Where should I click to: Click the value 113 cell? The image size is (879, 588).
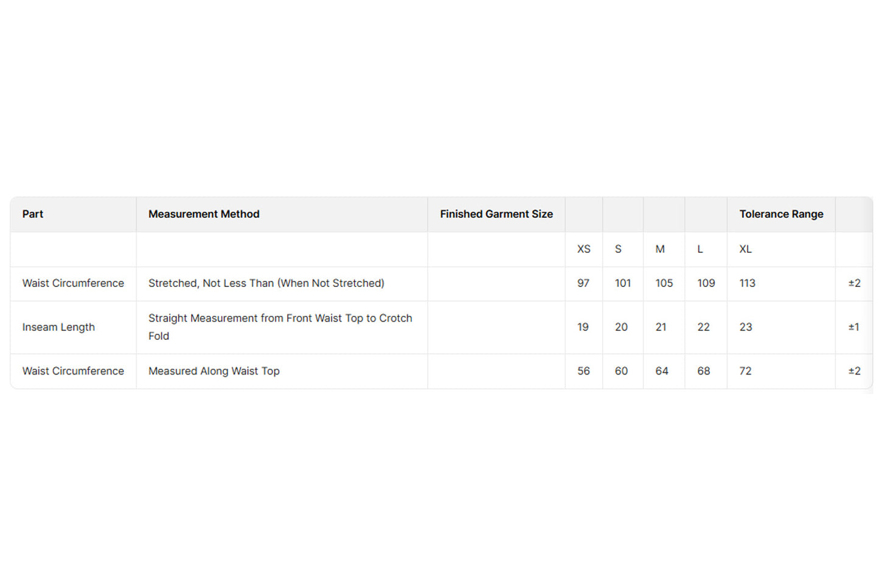click(747, 283)
